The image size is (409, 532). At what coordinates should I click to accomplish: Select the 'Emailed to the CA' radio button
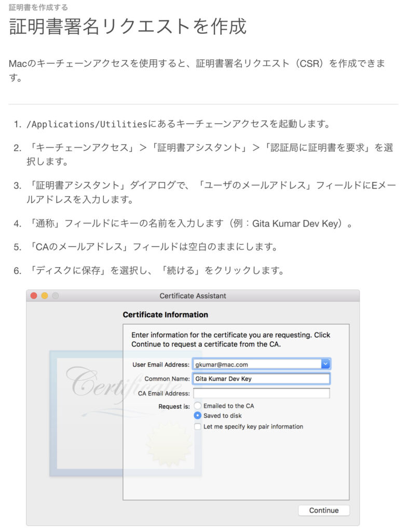pos(198,406)
